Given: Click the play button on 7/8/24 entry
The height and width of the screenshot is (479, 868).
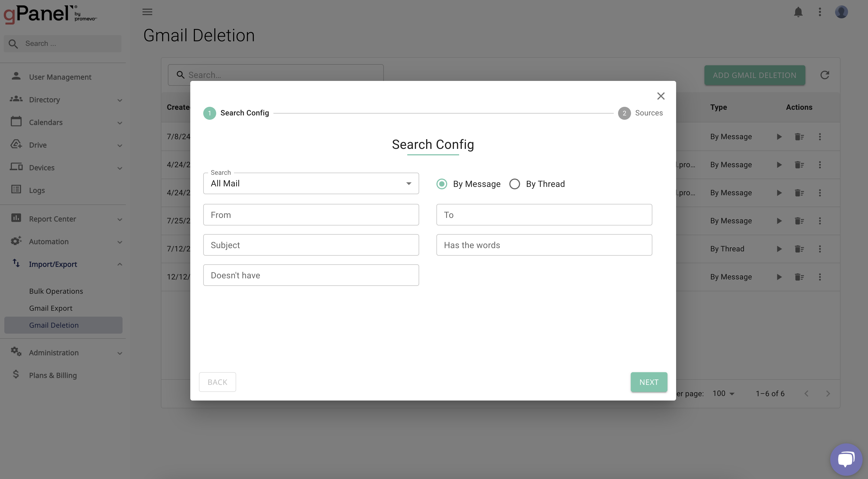Looking at the screenshot, I should 779,136.
